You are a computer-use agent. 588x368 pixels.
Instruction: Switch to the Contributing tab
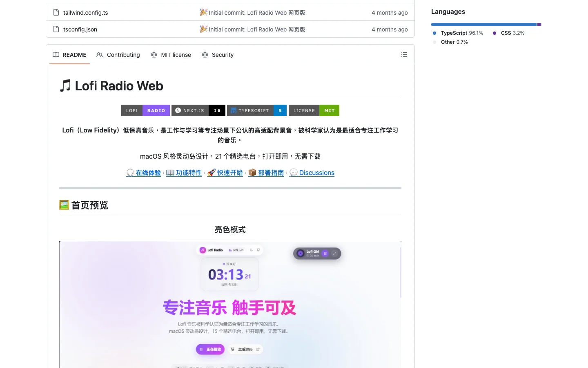coord(118,55)
